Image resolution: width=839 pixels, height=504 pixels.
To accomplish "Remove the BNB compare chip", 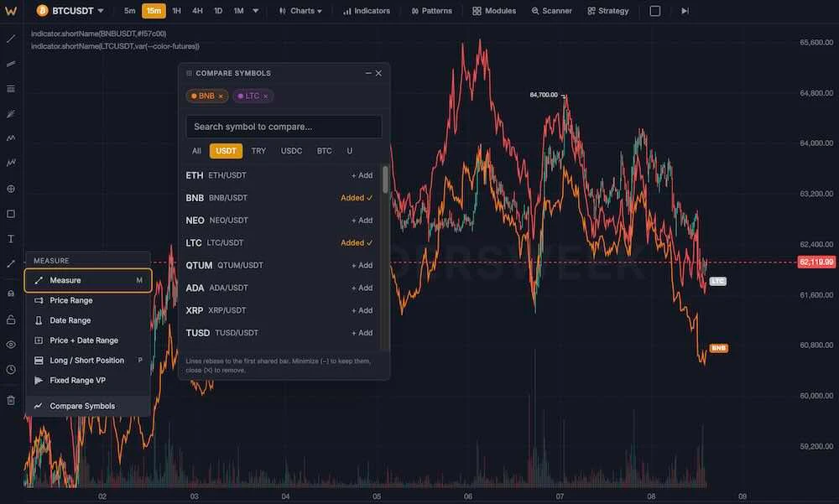I will pos(221,96).
